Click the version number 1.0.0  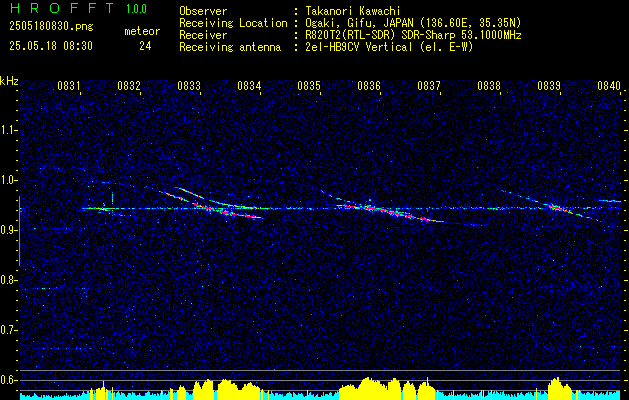point(136,9)
